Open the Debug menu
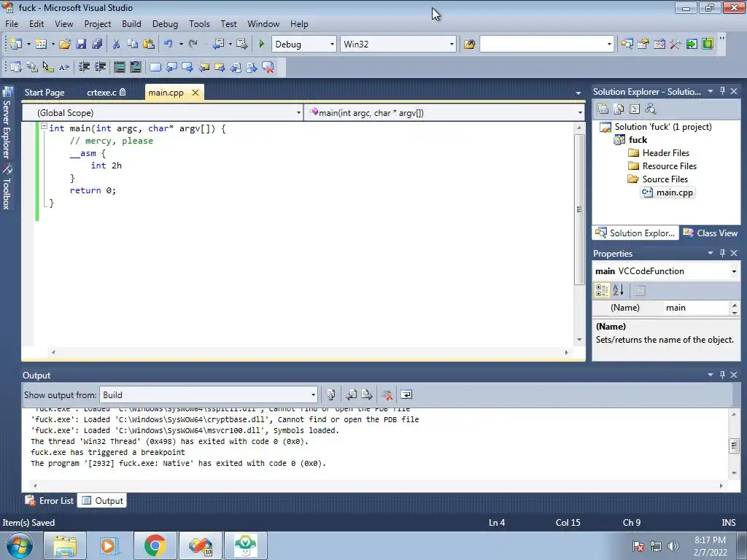This screenshot has width=747, height=560. (165, 24)
